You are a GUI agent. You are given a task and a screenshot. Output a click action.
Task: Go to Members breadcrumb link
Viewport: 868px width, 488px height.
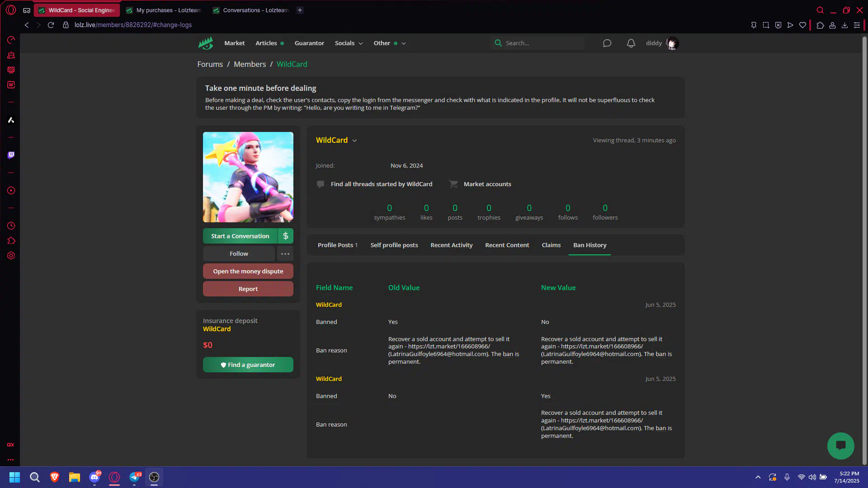[x=250, y=64]
